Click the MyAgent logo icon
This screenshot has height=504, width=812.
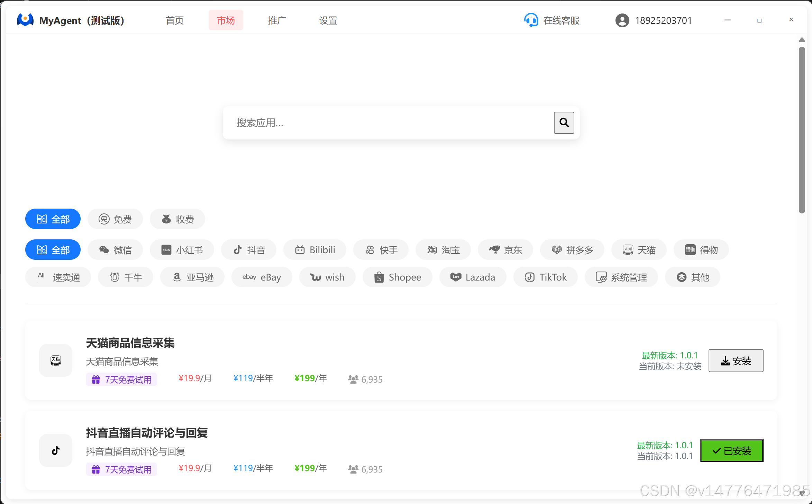[x=25, y=20]
